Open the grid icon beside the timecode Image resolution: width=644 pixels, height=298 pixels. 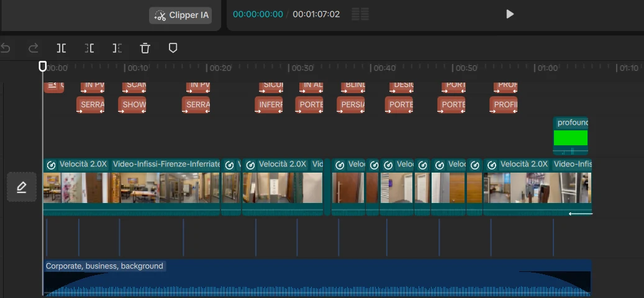[360, 14]
